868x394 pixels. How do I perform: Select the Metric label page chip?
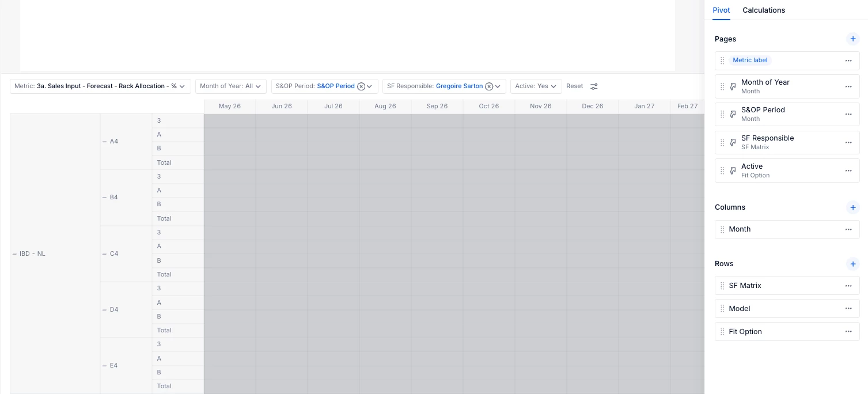pos(750,60)
